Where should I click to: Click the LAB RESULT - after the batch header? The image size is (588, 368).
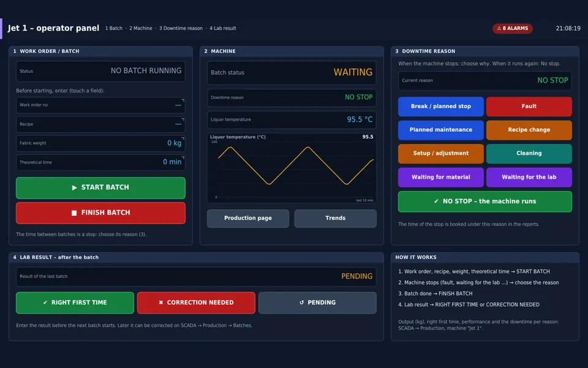pyautogui.click(x=196, y=258)
